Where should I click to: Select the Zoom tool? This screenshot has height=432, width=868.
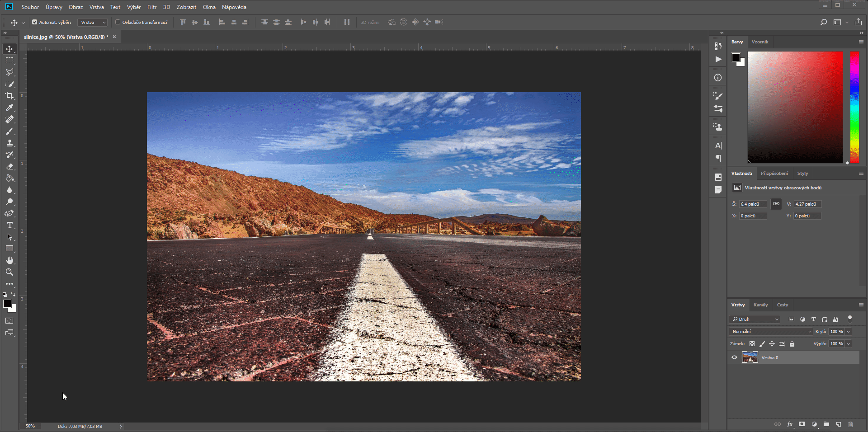[x=9, y=272]
